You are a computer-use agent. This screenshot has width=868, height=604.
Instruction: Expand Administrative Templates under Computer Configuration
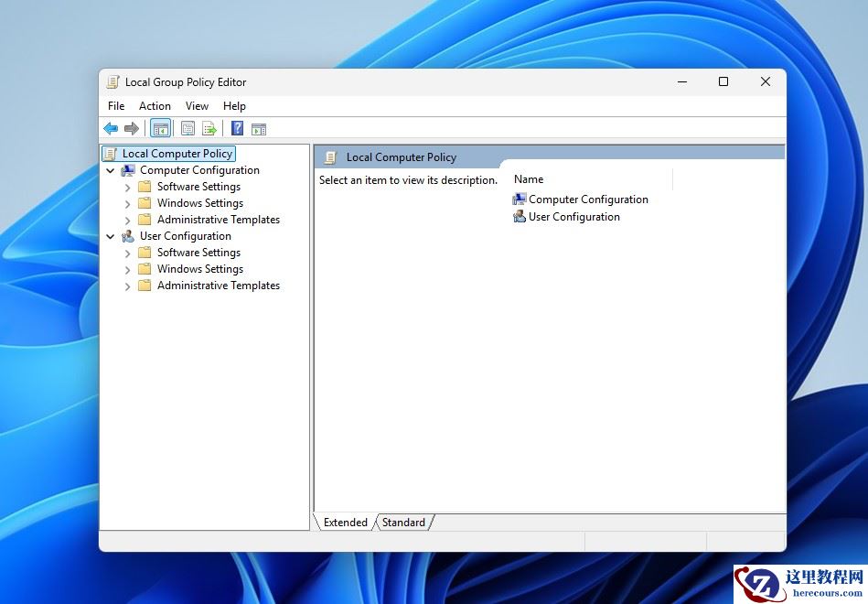point(127,220)
